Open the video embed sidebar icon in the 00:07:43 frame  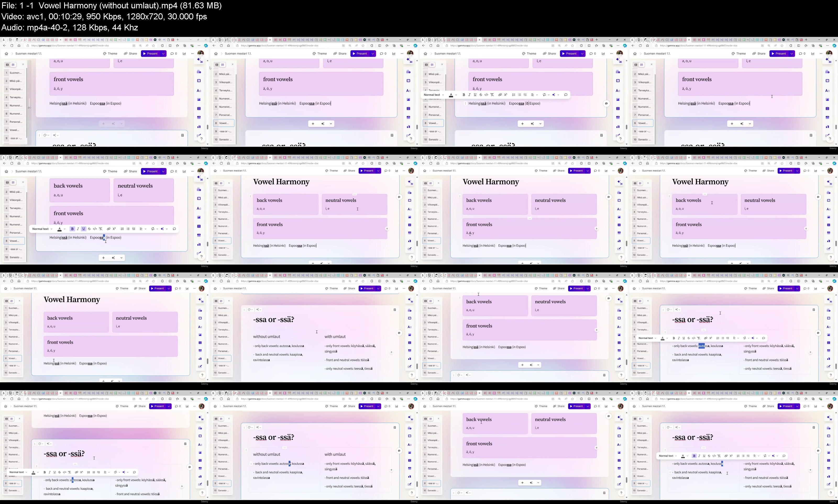tap(619, 461)
